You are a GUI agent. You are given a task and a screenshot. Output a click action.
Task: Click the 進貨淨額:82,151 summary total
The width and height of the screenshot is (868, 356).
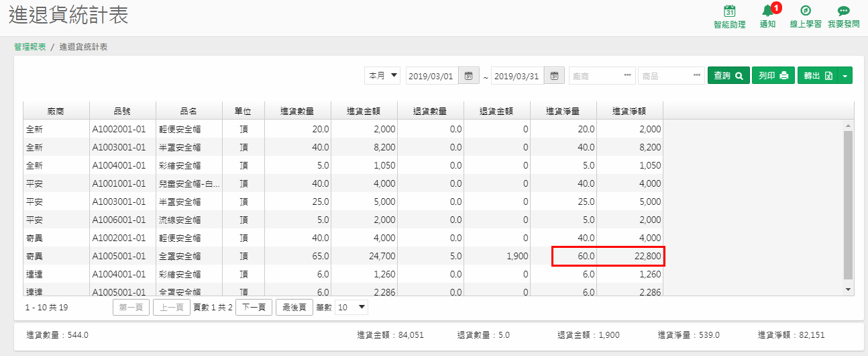click(792, 335)
